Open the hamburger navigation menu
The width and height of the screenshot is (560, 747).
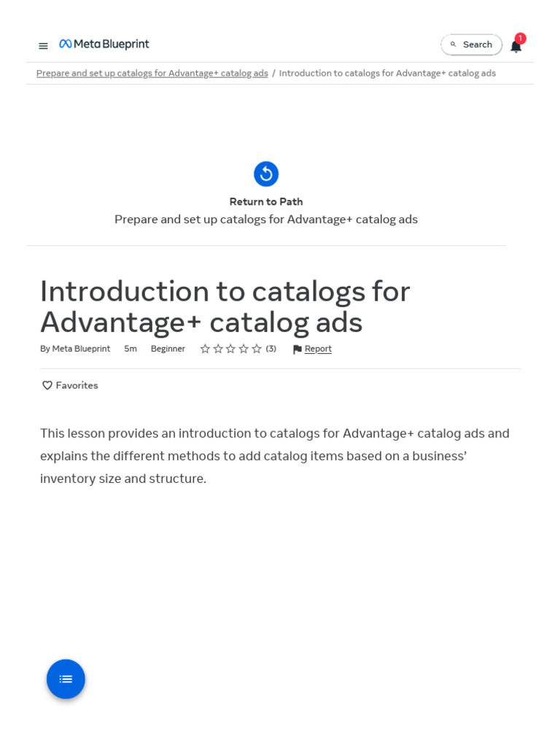pyautogui.click(x=43, y=45)
